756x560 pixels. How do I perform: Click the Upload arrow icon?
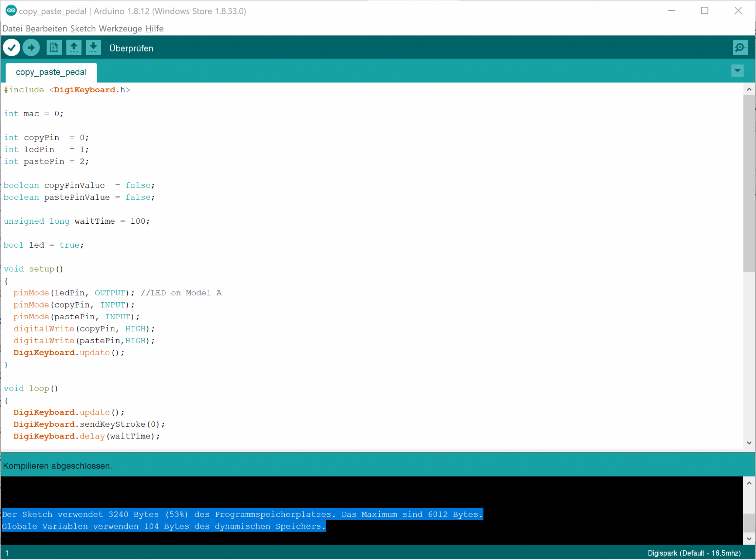tap(31, 47)
